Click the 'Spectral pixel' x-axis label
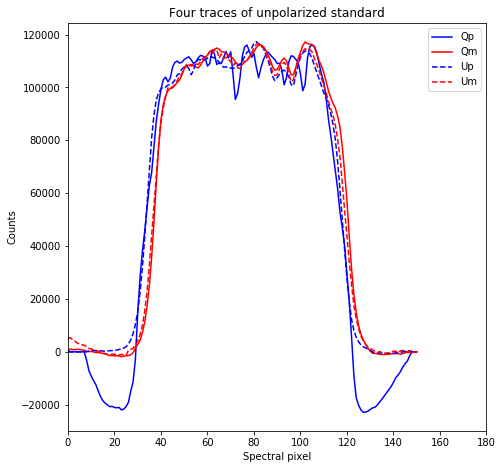Screen dimensions: 503x469 [x=277, y=457]
